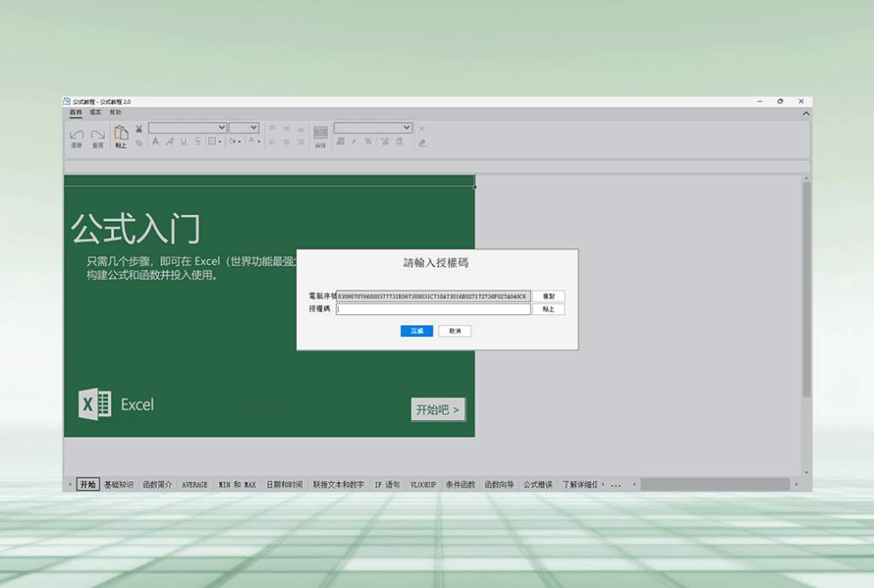Toggle underline formatting
The height and width of the screenshot is (588, 874).
183,141
